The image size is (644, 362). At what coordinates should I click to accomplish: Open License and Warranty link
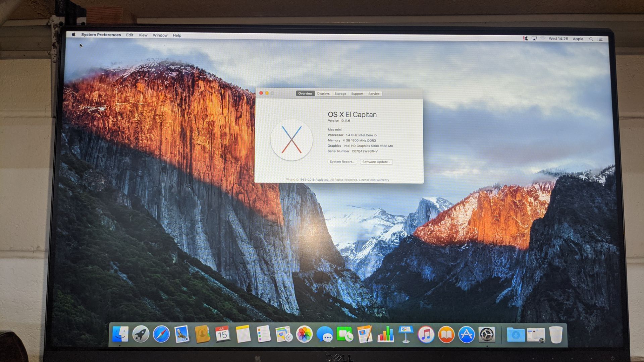(374, 180)
